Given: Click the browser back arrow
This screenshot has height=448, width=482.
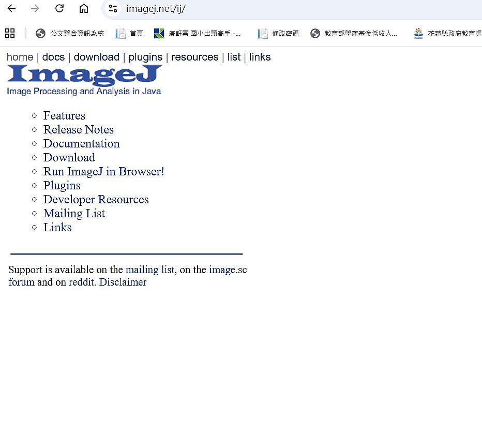Looking at the screenshot, I should 11,8.
